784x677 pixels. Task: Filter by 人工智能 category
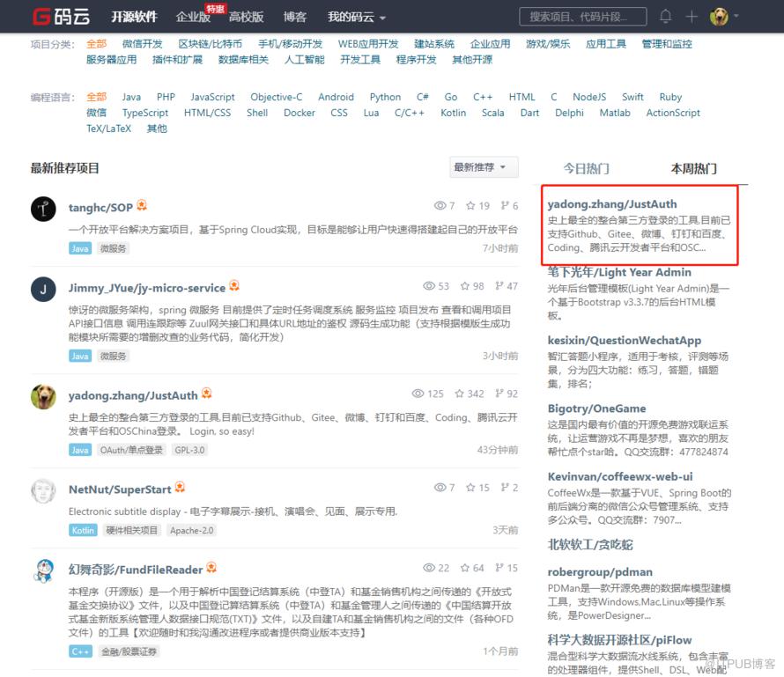(x=305, y=60)
